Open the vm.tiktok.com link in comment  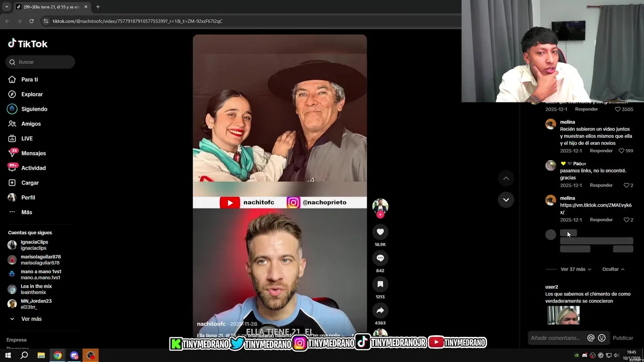596,209
